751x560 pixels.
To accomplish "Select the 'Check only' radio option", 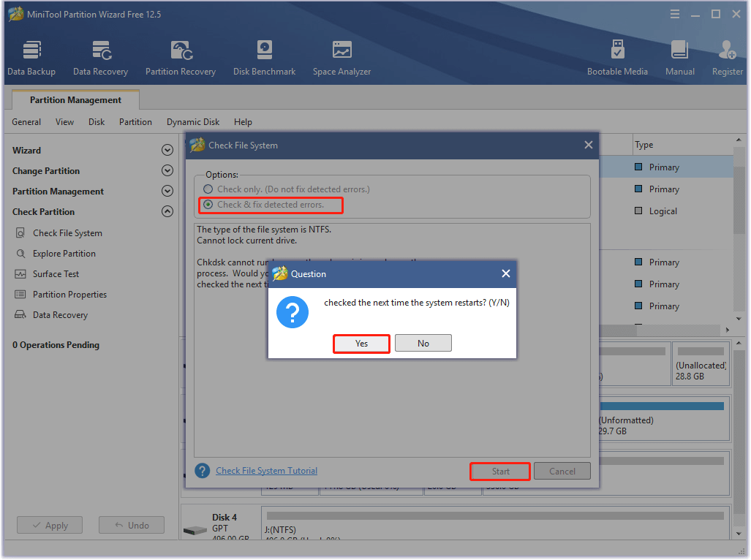I will (x=208, y=189).
